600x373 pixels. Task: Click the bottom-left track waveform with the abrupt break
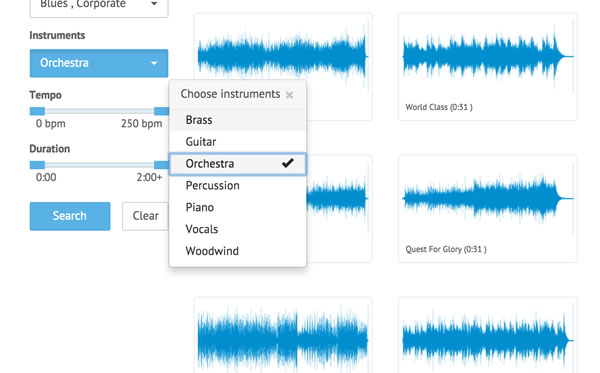(x=283, y=340)
